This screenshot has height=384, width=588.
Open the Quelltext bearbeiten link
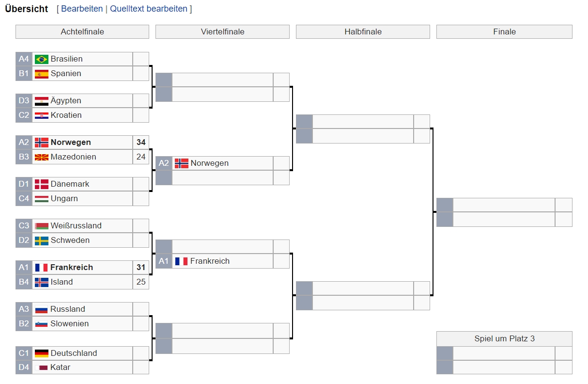click(149, 9)
